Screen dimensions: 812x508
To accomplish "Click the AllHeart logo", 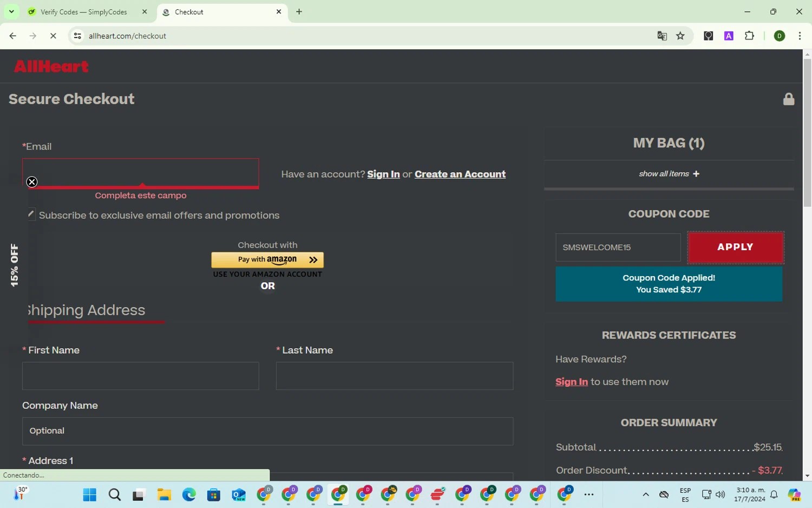I will click(51, 66).
